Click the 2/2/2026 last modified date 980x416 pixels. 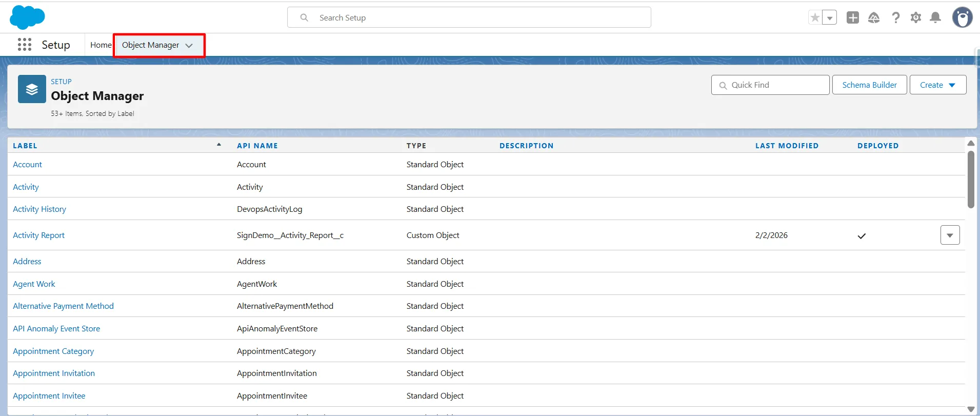(x=771, y=235)
